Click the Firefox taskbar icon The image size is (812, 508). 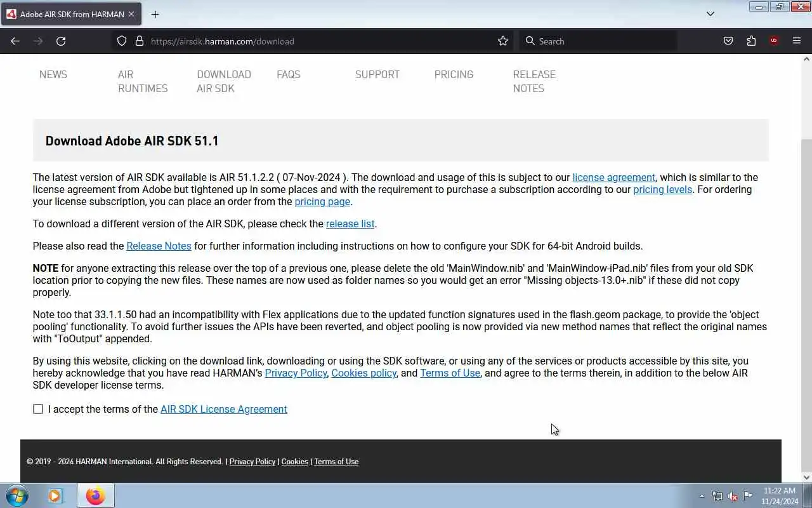click(x=95, y=495)
